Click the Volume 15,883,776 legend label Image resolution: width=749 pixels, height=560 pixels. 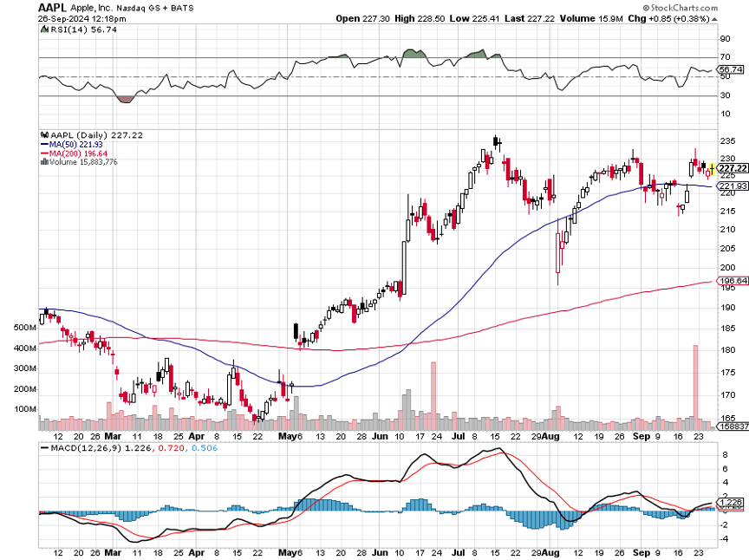coord(83,162)
